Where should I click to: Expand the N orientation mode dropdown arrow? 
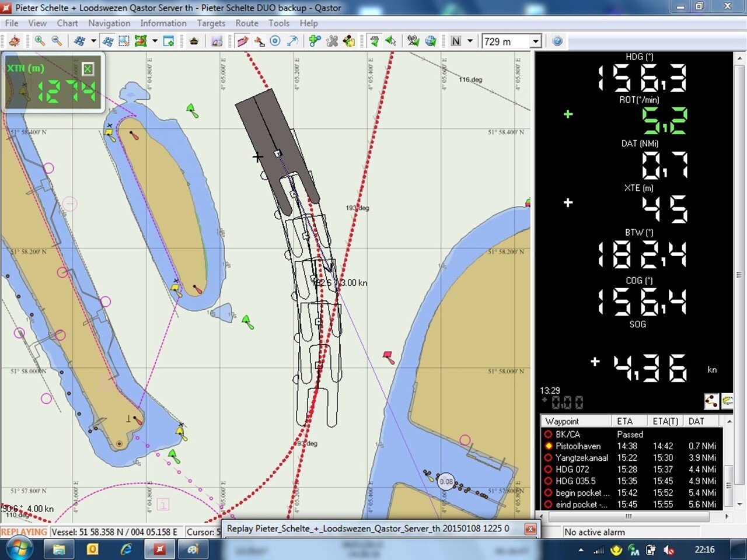click(x=470, y=41)
